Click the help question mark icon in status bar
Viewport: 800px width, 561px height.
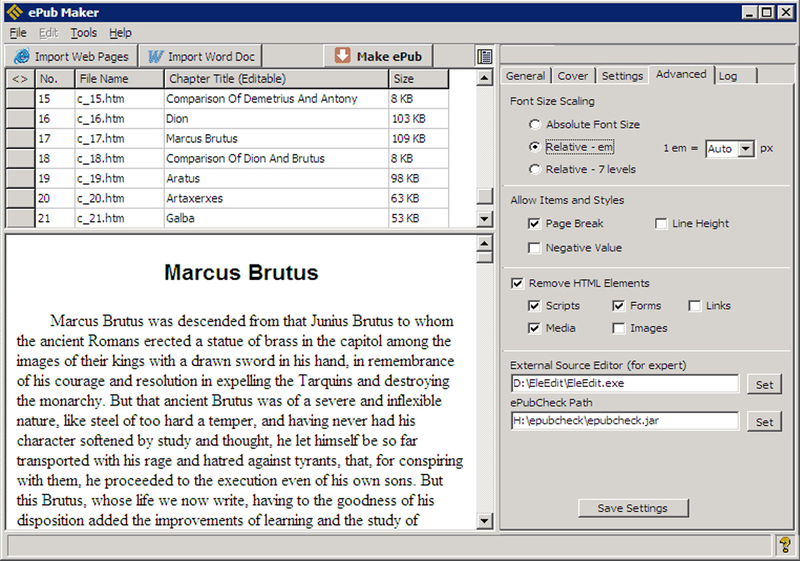785,545
